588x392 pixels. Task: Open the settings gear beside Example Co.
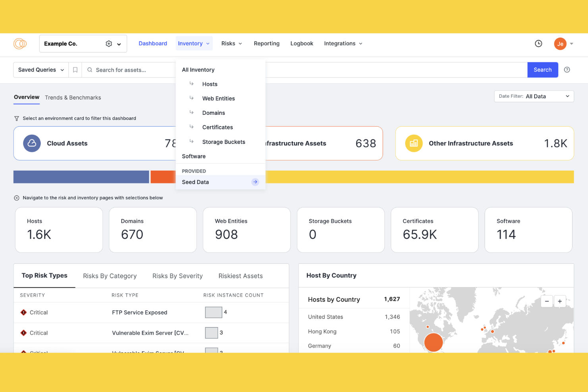click(108, 44)
